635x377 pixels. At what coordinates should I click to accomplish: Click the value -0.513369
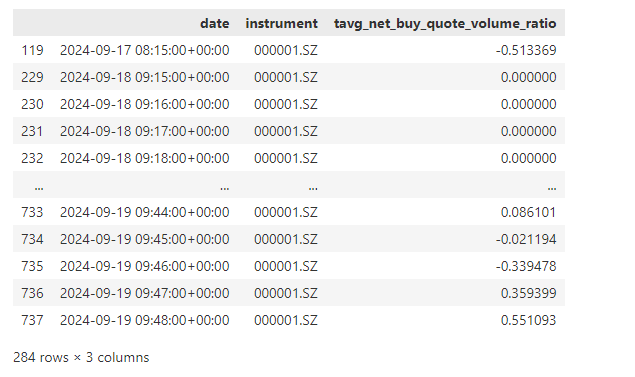pos(526,50)
